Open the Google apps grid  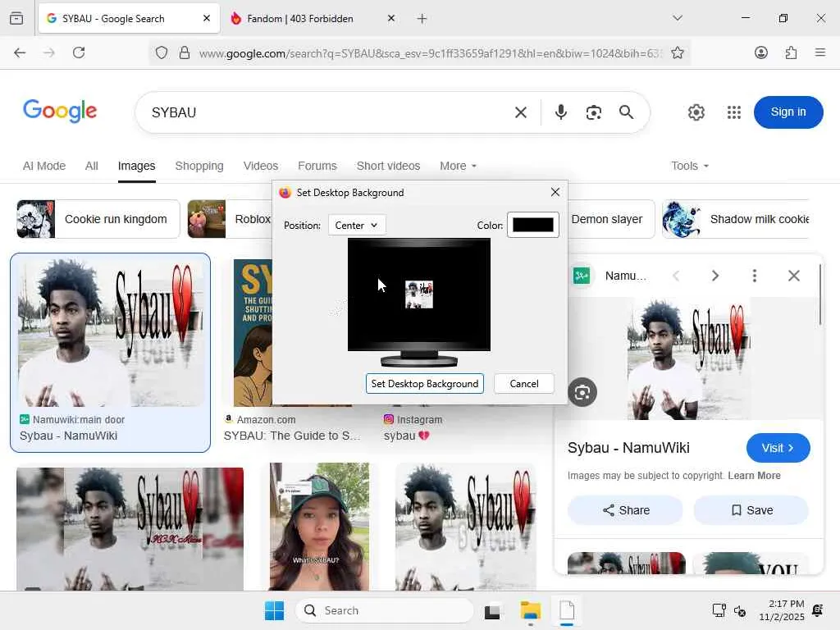point(734,112)
